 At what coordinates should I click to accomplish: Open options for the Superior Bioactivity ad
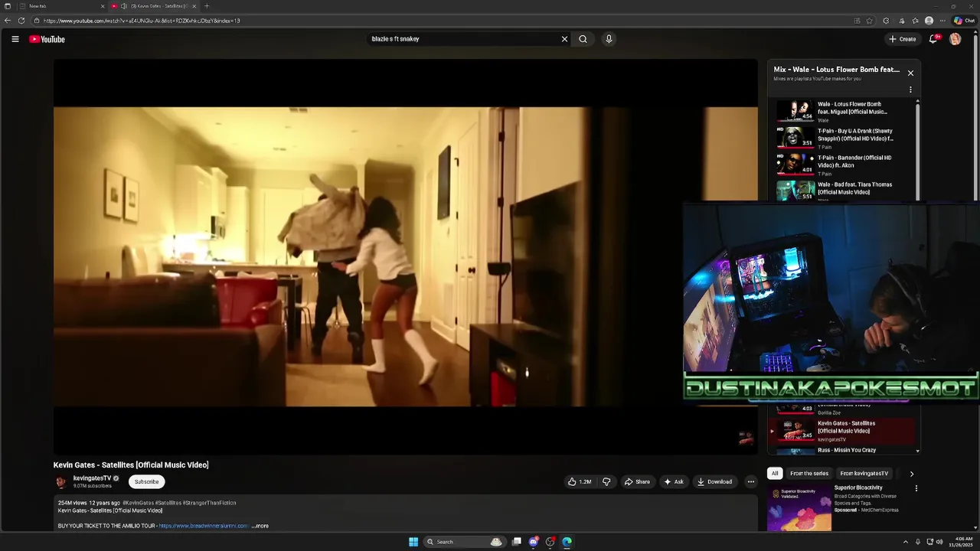tap(916, 488)
